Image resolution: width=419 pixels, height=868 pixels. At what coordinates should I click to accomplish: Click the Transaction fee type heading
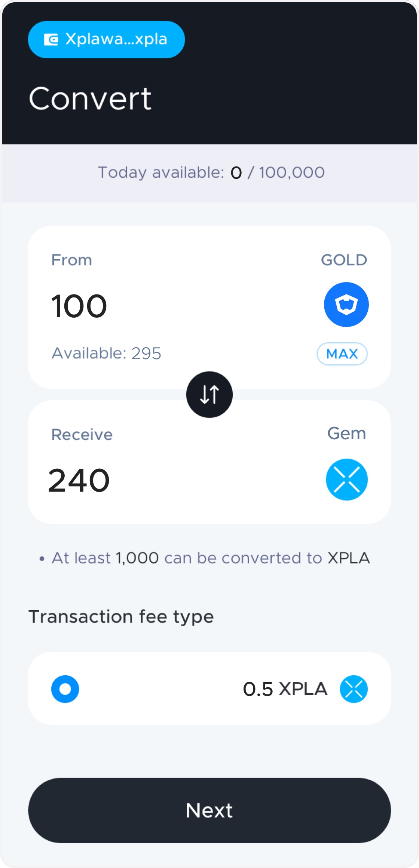121,617
